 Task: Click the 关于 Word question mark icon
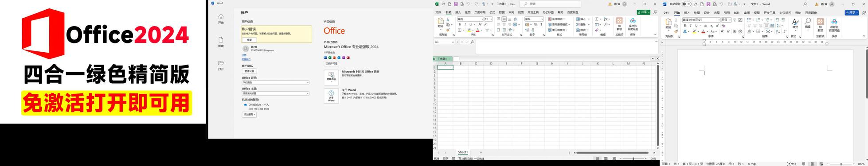coord(331,93)
